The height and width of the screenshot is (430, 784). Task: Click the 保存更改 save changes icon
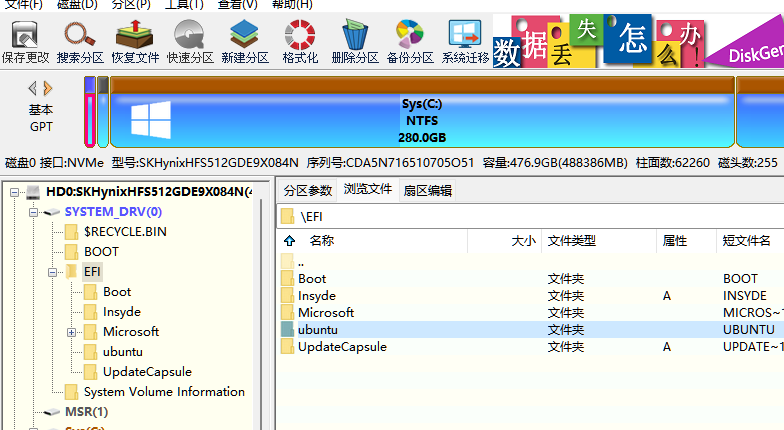(x=25, y=42)
